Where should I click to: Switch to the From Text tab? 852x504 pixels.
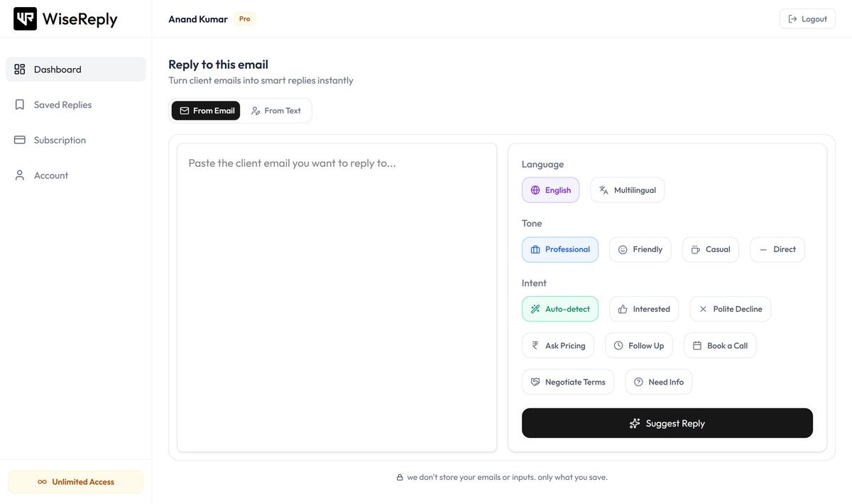tap(276, 111)
